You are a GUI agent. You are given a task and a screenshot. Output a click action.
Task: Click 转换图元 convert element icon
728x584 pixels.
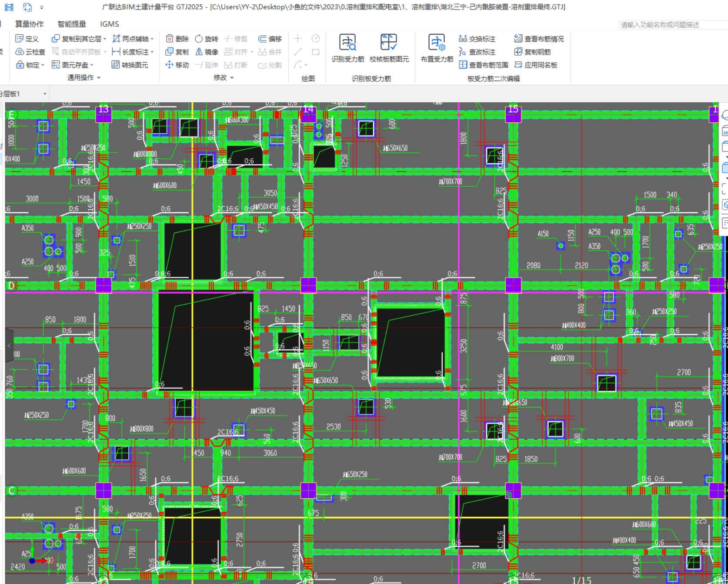[x=116, y=65]
